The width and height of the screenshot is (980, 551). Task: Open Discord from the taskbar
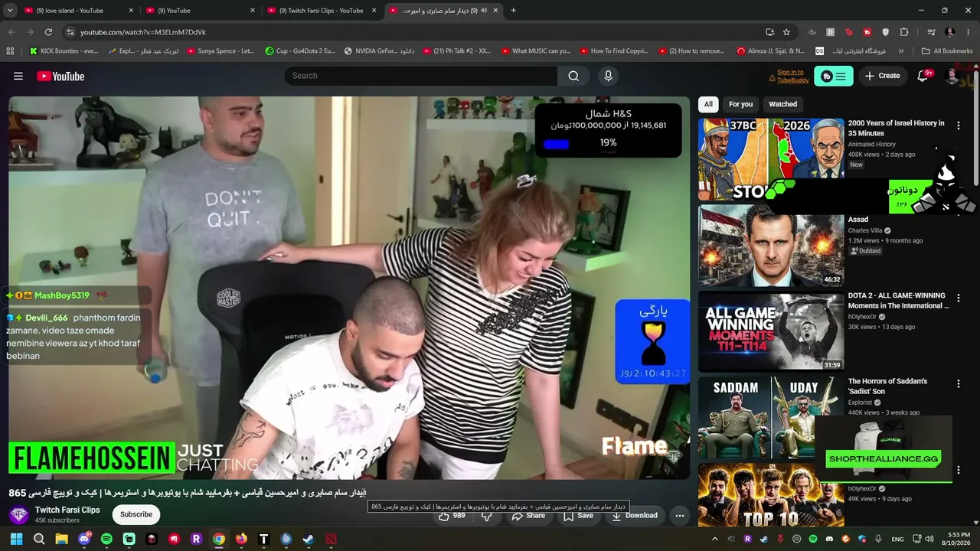pyautogui.click(x=84, y=539)
